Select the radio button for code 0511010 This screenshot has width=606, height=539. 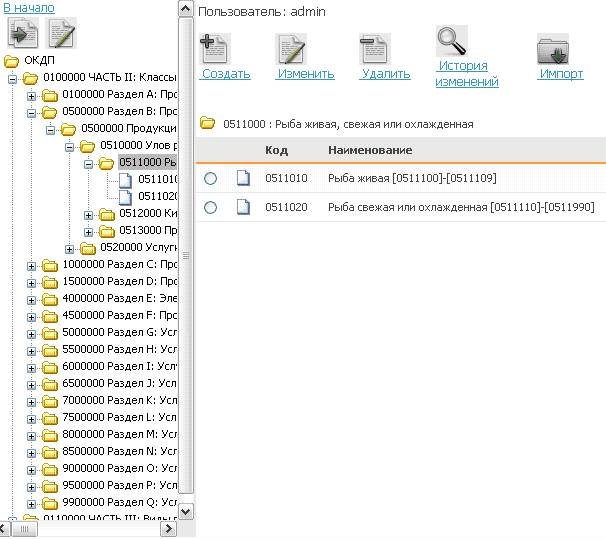pyautogui.click(x=210, y=178)
